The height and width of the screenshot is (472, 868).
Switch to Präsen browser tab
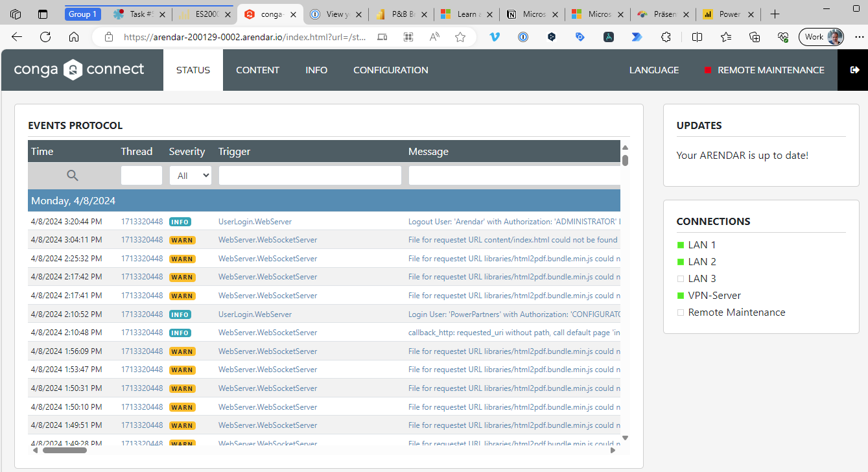pos(663,14)
